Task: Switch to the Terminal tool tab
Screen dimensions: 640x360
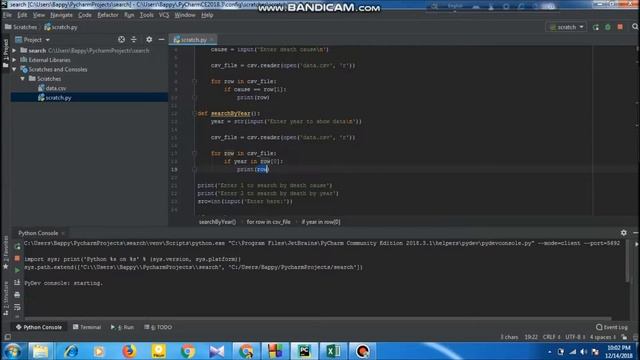Action: tap(87, 327)
